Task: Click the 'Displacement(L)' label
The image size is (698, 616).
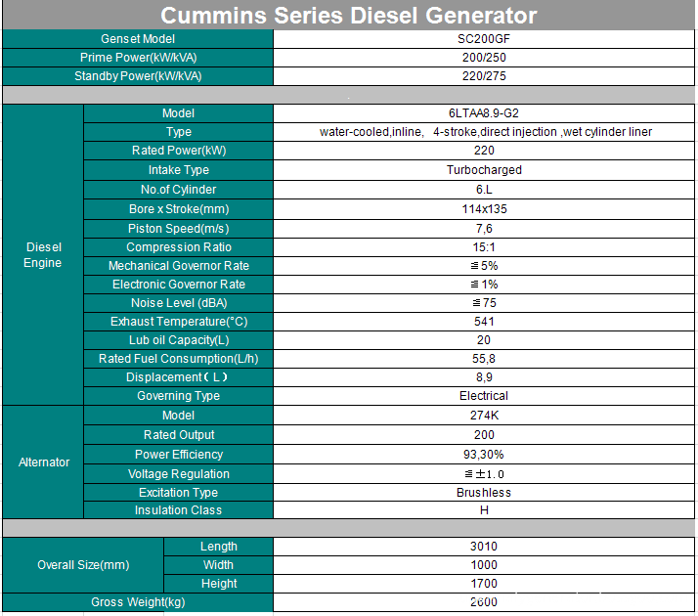Action: point(177,377)
